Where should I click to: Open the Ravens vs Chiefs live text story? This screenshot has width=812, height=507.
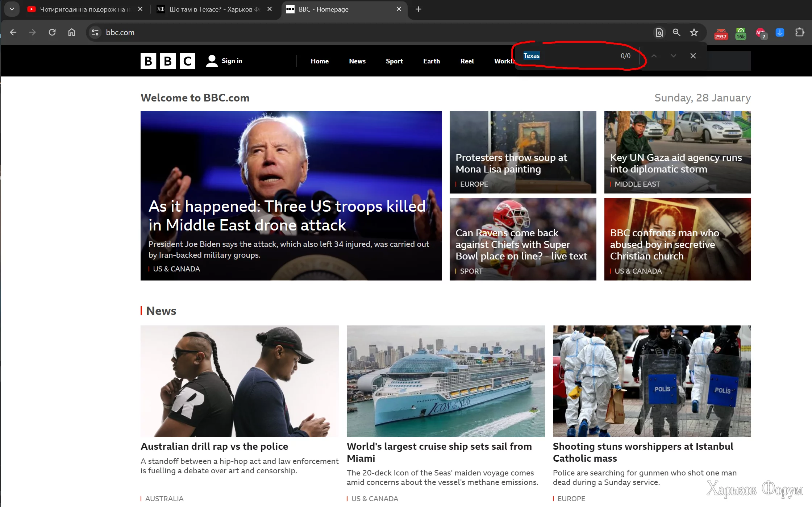click(521, 245)
